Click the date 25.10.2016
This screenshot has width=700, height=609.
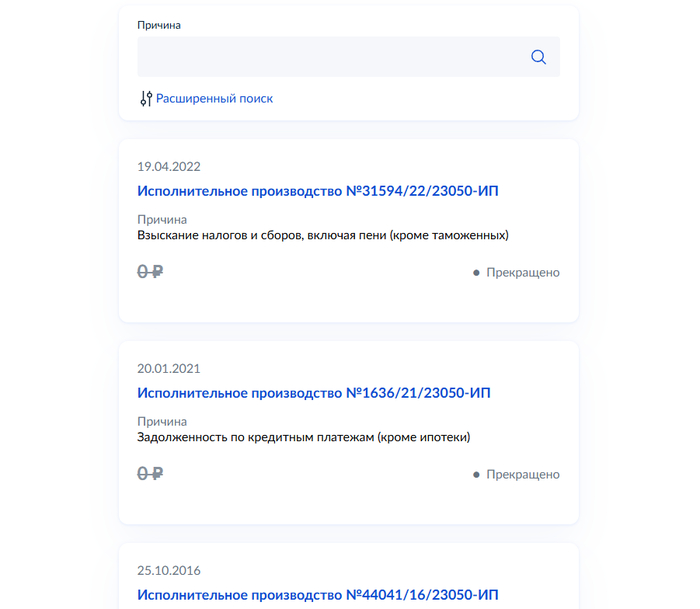[169, 570]
